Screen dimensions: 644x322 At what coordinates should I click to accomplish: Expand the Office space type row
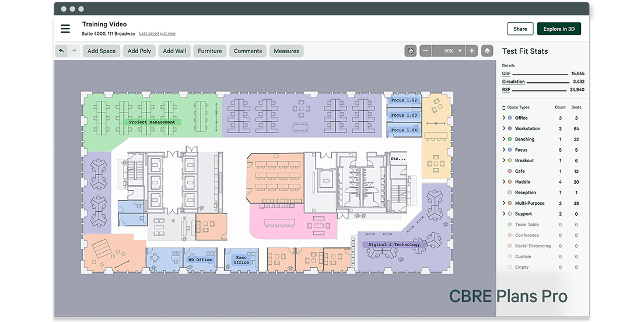[x=504, y=118]
